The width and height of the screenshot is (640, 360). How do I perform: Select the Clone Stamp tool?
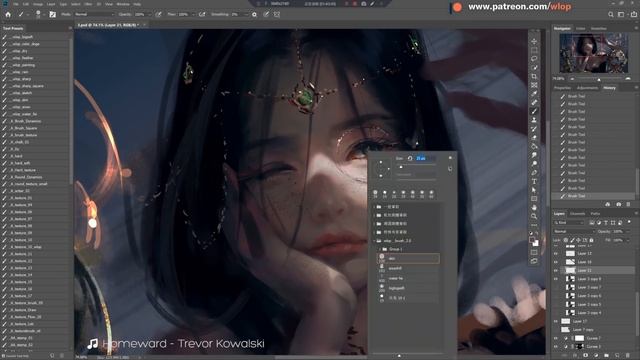click(534, 120)
